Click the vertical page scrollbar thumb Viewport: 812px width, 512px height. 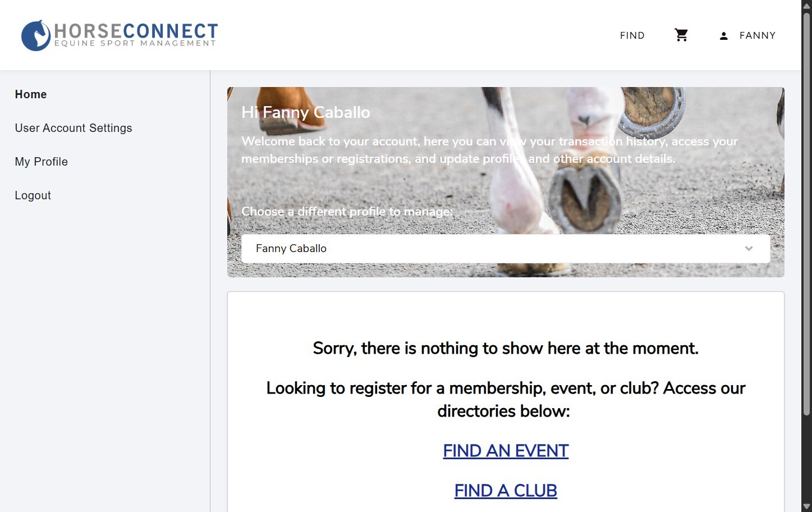(x=806, y=213)
